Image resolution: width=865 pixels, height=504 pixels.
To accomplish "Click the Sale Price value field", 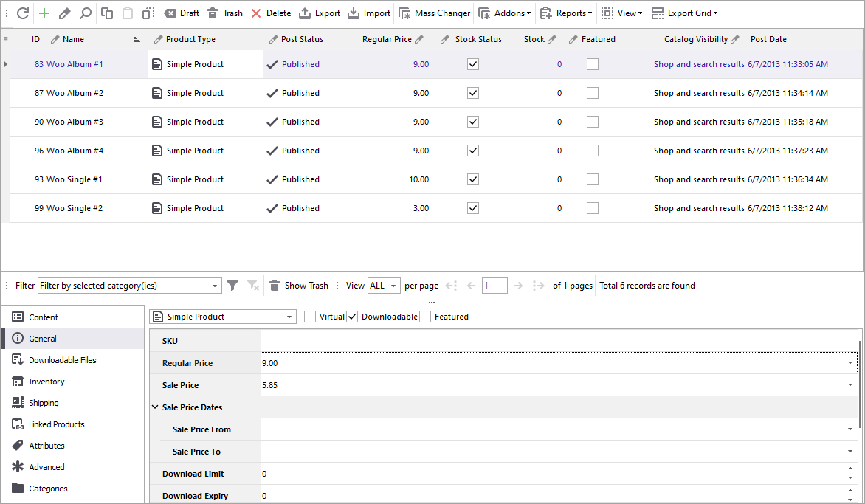I will point(554,385).
